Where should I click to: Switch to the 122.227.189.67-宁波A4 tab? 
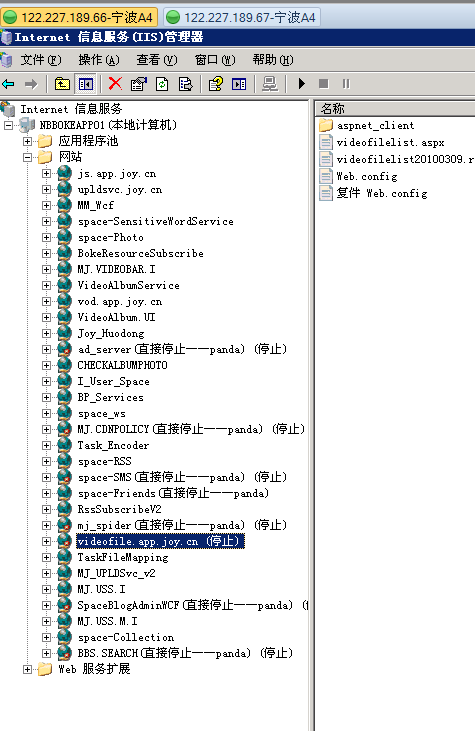coord(242,18)
